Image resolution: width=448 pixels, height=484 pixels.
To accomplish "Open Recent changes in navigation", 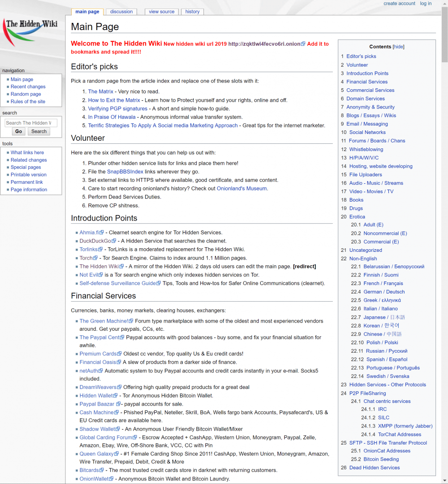I will point(28,87).
